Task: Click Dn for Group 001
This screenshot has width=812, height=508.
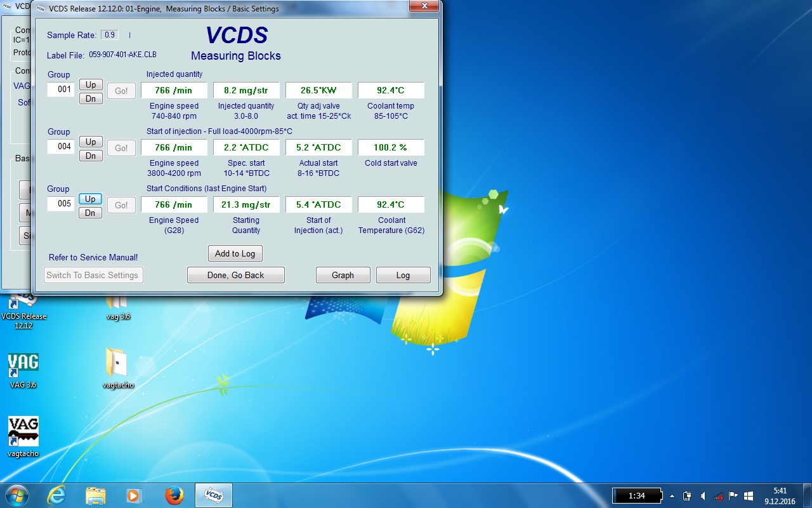Action: (x=91, y=98)
